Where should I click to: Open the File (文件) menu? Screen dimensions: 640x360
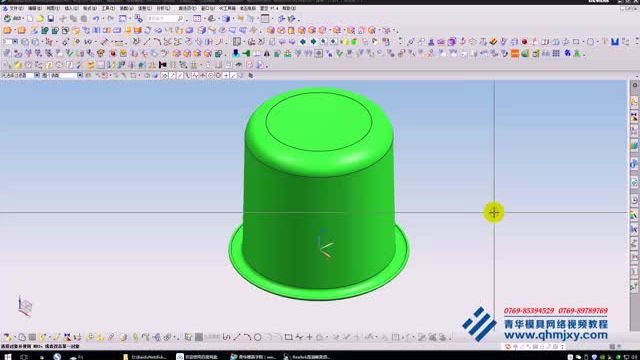tap(16, 8)
